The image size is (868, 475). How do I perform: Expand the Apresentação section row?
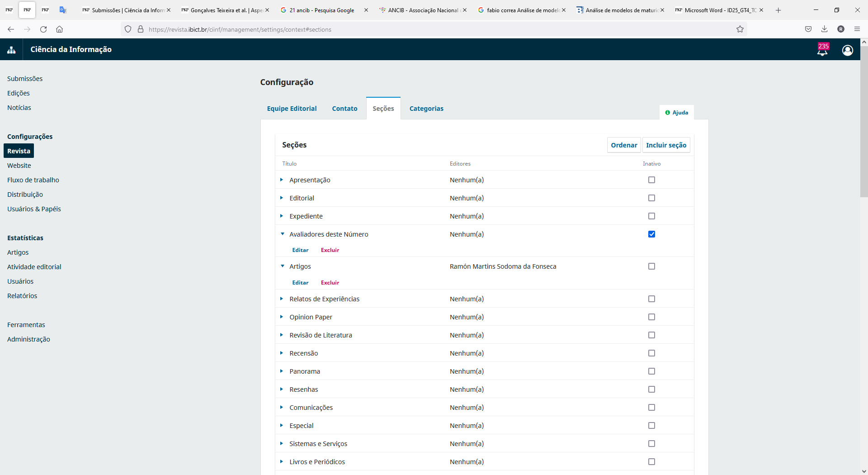pos(282,180)
